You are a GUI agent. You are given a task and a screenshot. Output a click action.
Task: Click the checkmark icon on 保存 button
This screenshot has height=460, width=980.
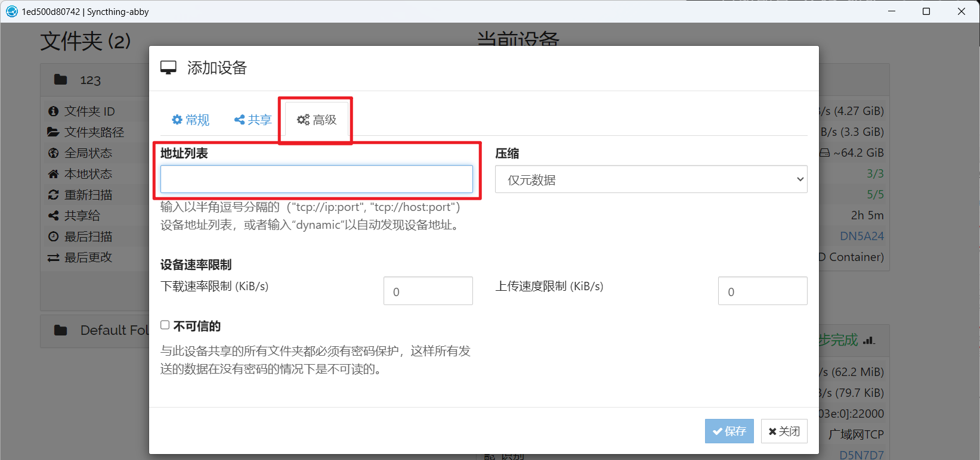(718, 431)
